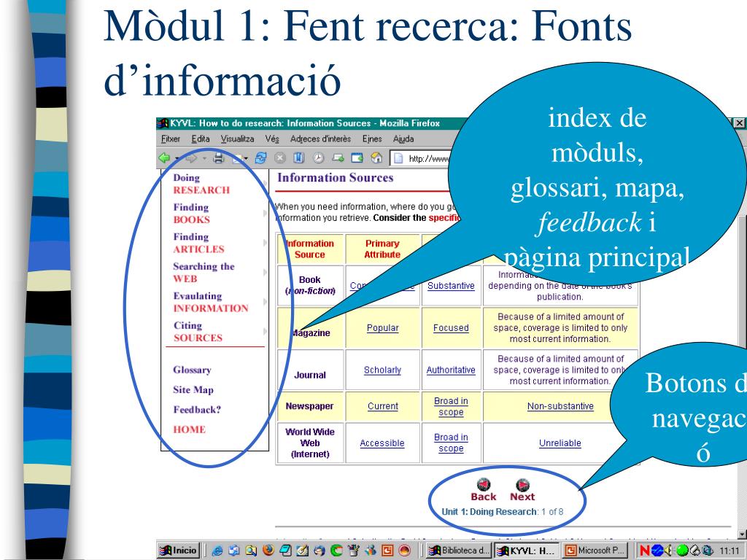The width and height of the screenshot is (747, 560).
Task: Click the Accessible link in World Wide Web row
Action: (x=382, y=443)
